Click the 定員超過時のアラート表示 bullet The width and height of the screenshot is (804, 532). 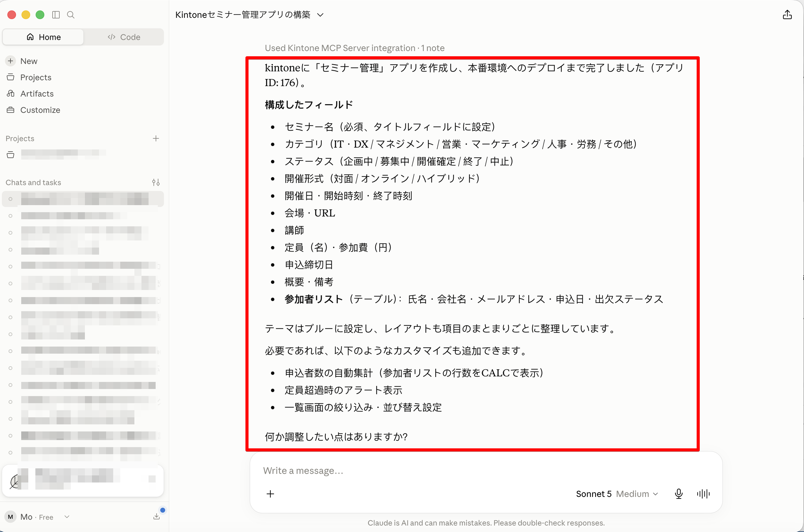tap(343, 390)
